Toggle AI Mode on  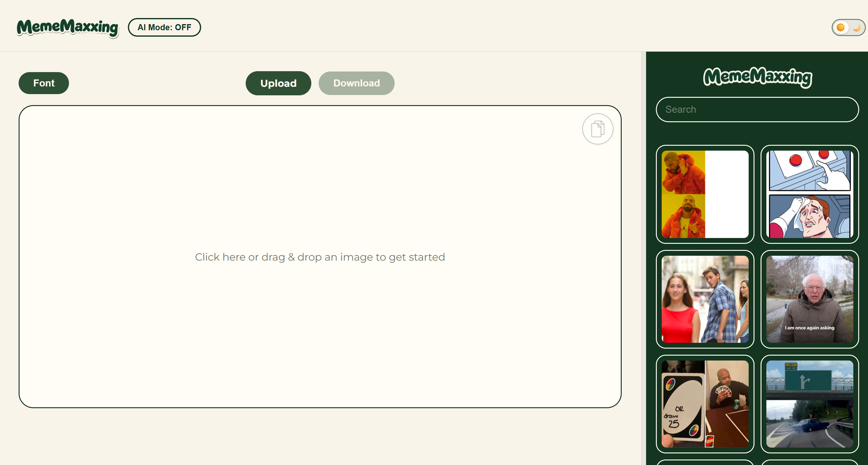coord(165,27)
